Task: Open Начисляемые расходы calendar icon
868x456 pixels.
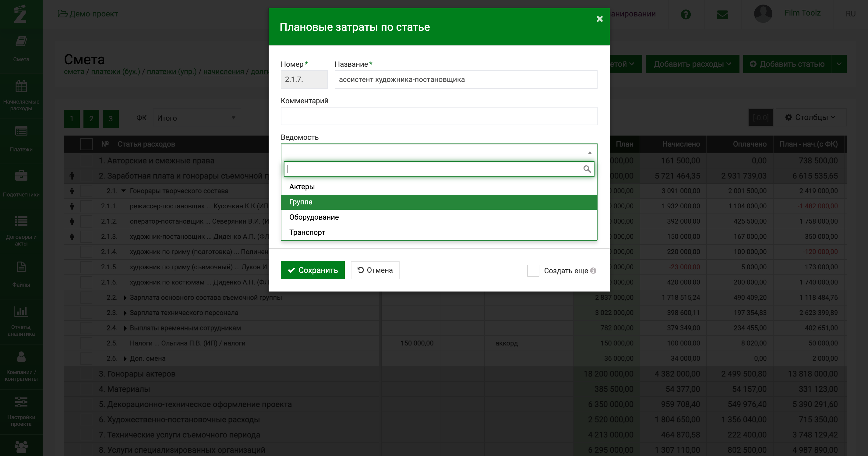Action: point(21,87)
